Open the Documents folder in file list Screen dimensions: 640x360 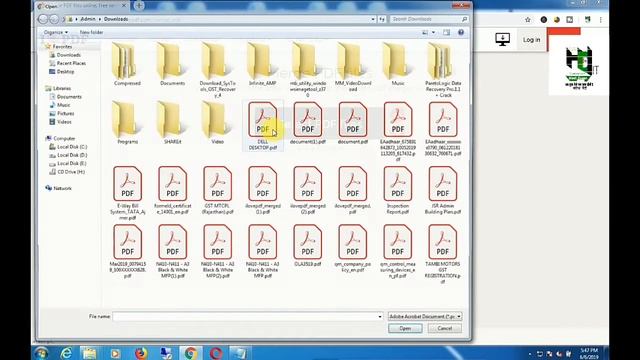pyautogui.click(x=172, y=65)
